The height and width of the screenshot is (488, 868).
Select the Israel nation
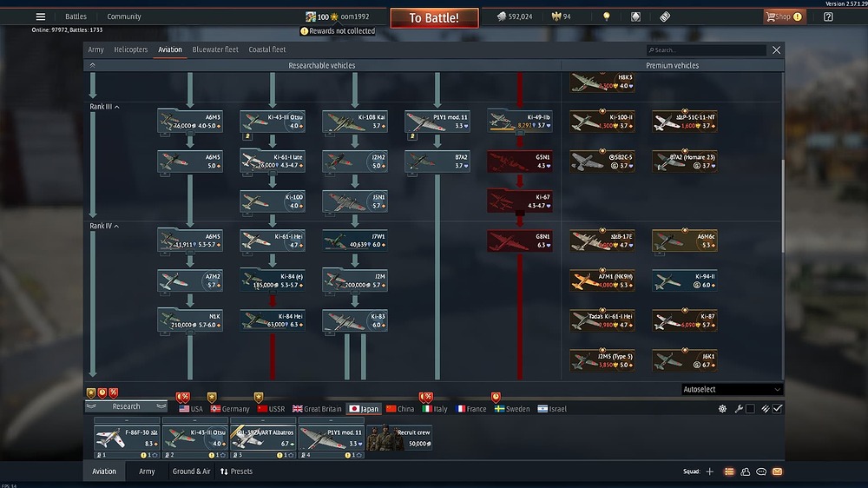(x=552, y=409)
